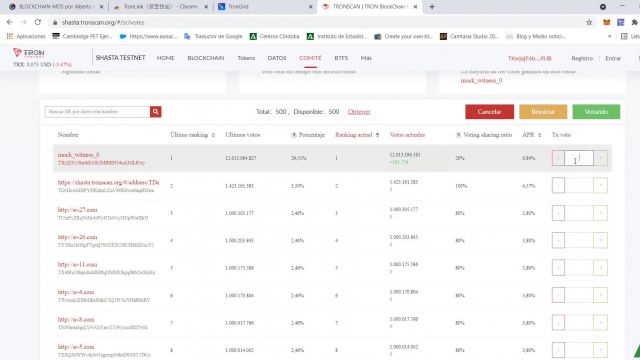
Task: Open the BTFS menu
Action: 341,58
